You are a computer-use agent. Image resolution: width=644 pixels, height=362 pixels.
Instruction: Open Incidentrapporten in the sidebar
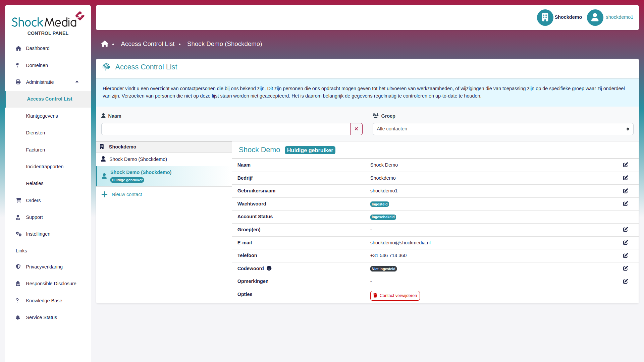(45, 167)
